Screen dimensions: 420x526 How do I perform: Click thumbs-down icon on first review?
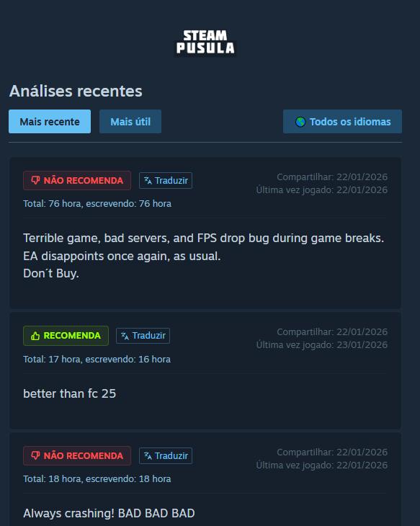point(35,180)
